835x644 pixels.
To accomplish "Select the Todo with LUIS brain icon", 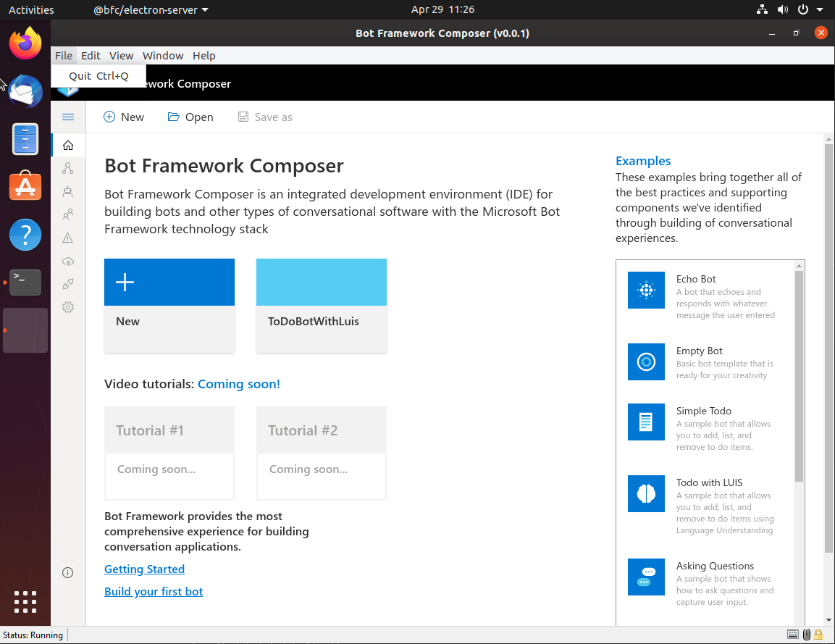I will pyautogui.click(x=646, y=494).
